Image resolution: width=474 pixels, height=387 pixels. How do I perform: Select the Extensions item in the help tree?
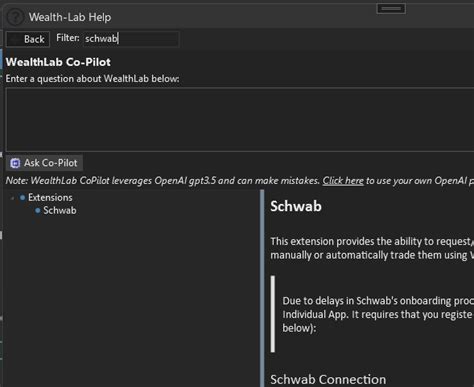(50, 197)
